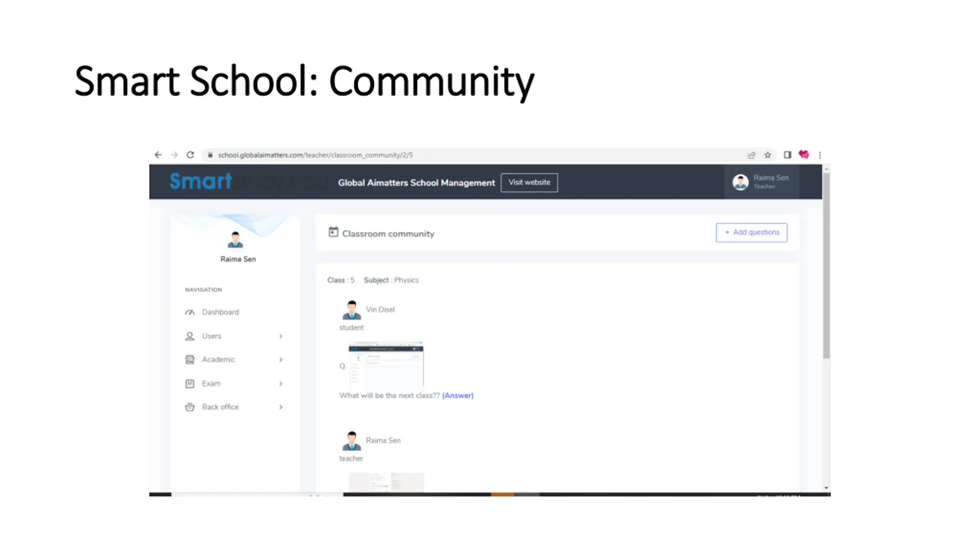Reload the page with the refresh icon
The image size is (980, 551).
coord(190,155)
